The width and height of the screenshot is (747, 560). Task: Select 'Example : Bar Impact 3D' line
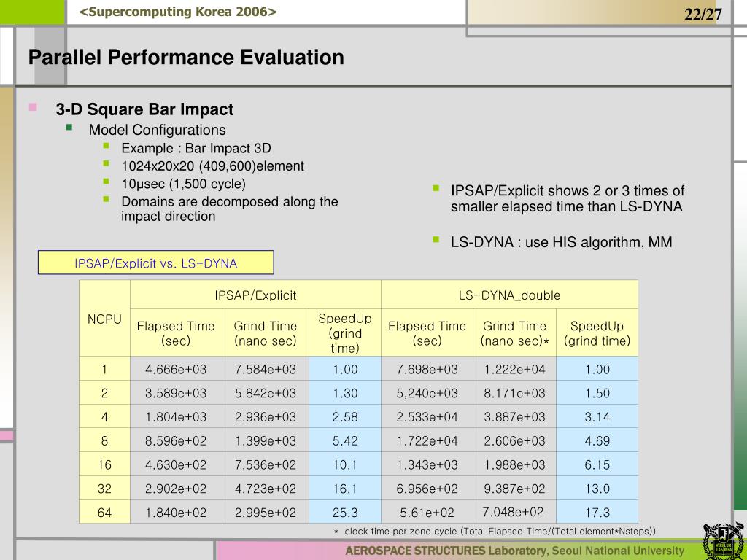point(196,148)
